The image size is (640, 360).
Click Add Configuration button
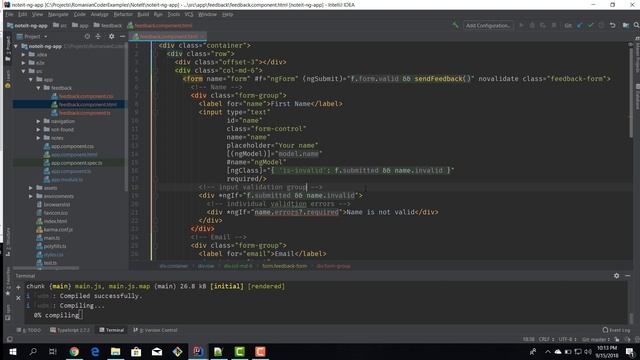488,25
